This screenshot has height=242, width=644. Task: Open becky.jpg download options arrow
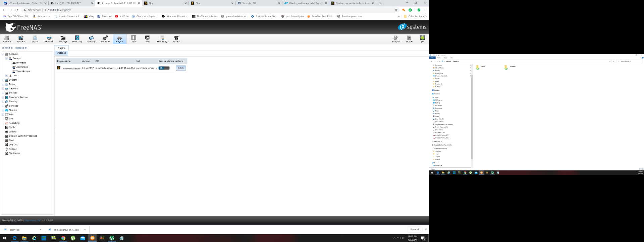coord(40,230)
